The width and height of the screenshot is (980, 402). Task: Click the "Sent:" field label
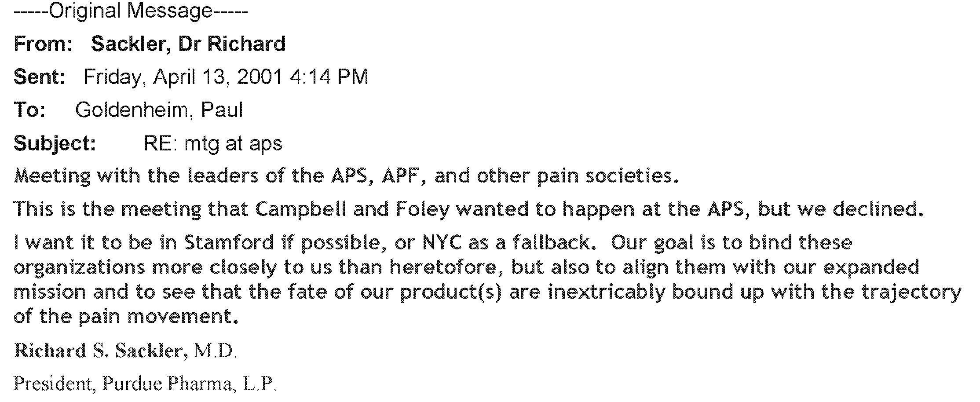click(40, 77)
